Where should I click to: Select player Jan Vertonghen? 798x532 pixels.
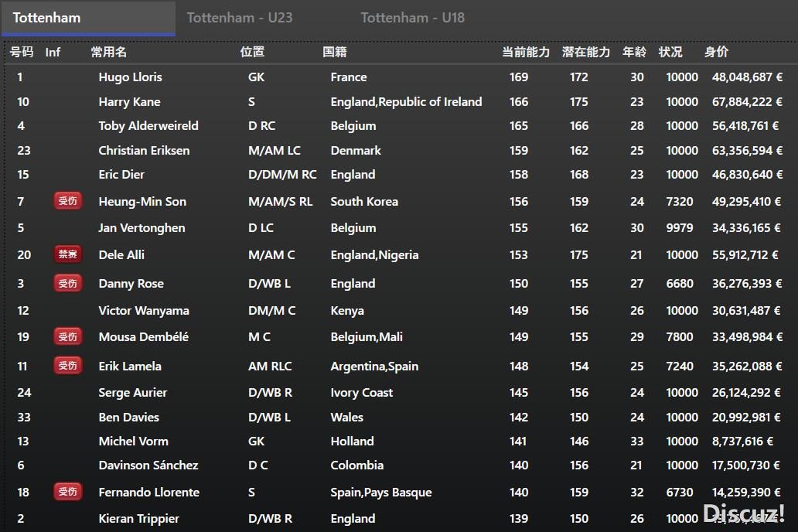pos(142,228)
